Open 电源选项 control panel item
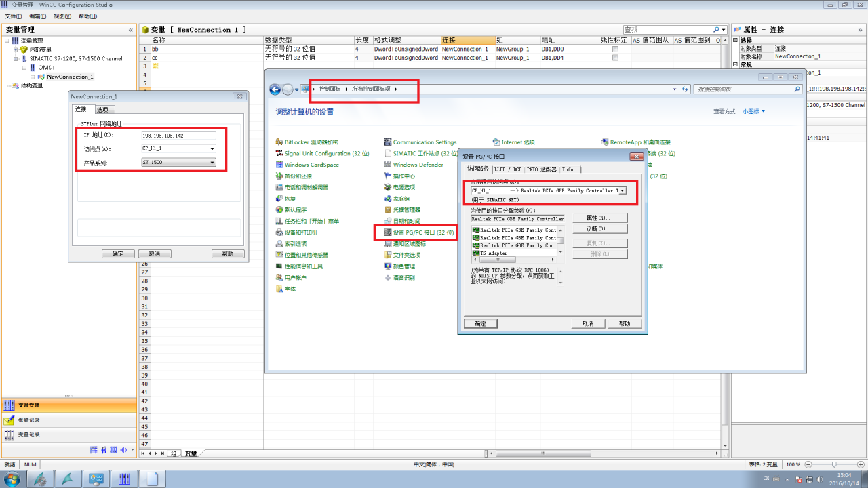The image size is (868, 488). click(x=399, y=187)
